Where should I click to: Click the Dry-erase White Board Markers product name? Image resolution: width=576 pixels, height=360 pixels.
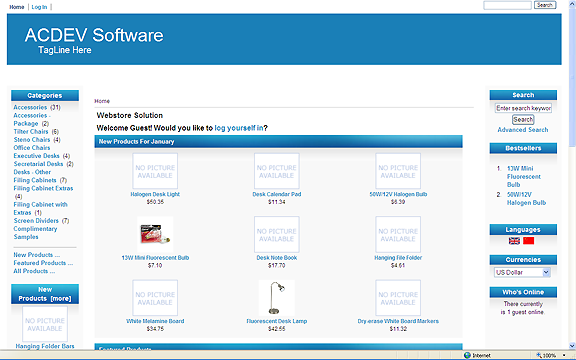click(398, 321)
